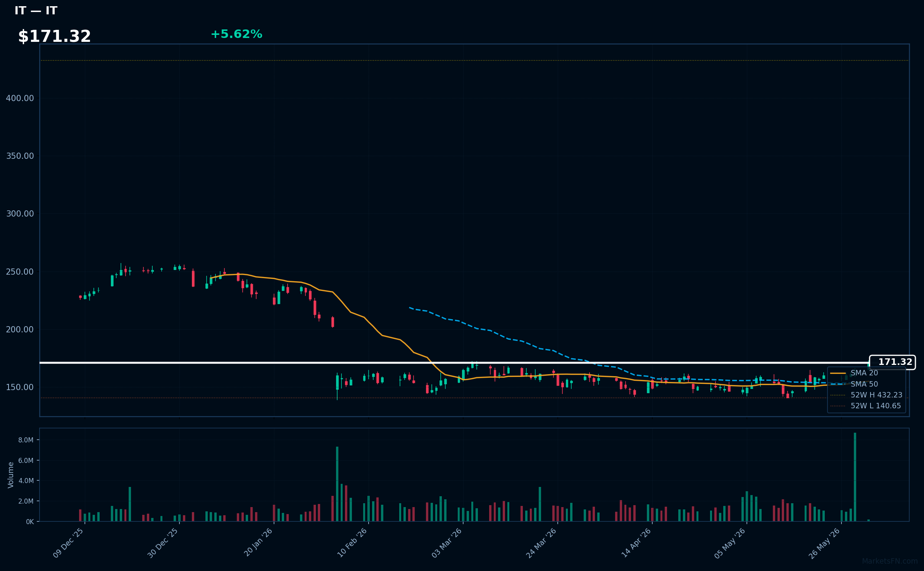Click the 300.00 price axis label

point(20,214)
